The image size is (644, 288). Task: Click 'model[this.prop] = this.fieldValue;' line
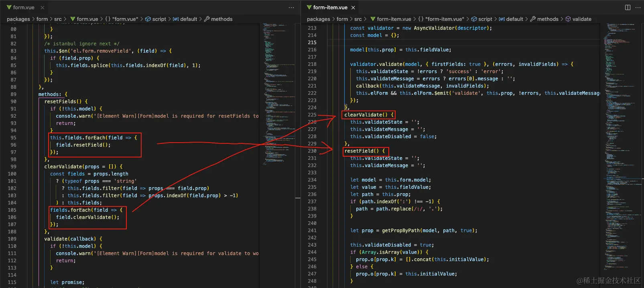(x=400, y=50)
